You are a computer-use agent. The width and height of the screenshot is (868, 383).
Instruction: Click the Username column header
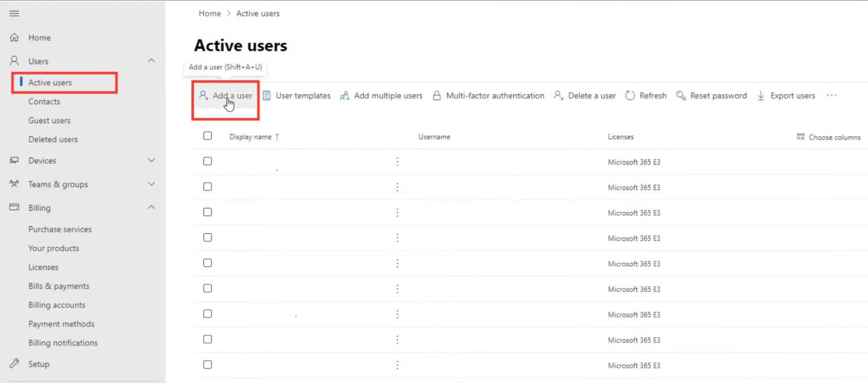click(434, 137)
